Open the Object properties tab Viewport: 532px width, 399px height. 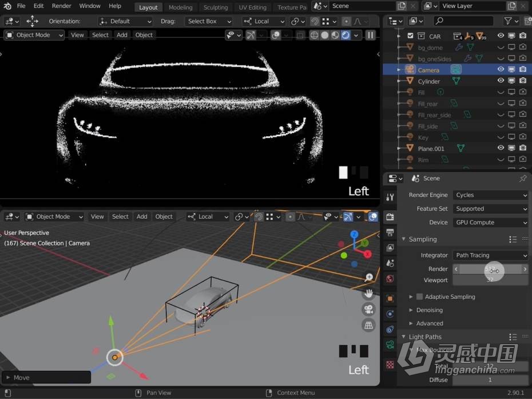(x=390, y=298)
